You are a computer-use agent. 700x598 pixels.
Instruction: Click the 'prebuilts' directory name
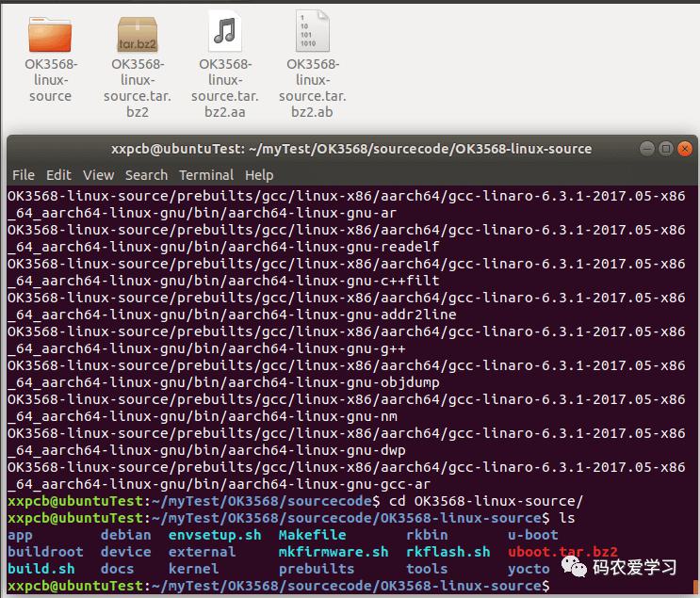(x=317, y=569)
